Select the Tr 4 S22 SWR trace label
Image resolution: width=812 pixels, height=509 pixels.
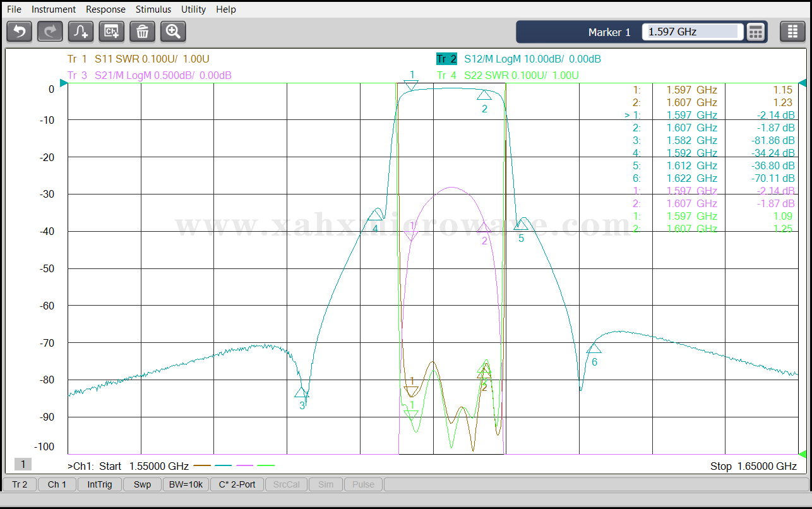pyautogui.click(x=508, y=75)
